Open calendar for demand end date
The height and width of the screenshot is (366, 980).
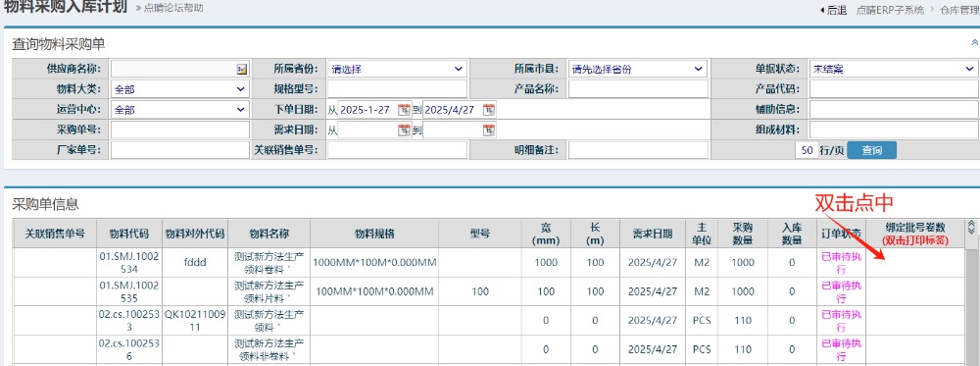pyautogui.click(x=489, y=131)
